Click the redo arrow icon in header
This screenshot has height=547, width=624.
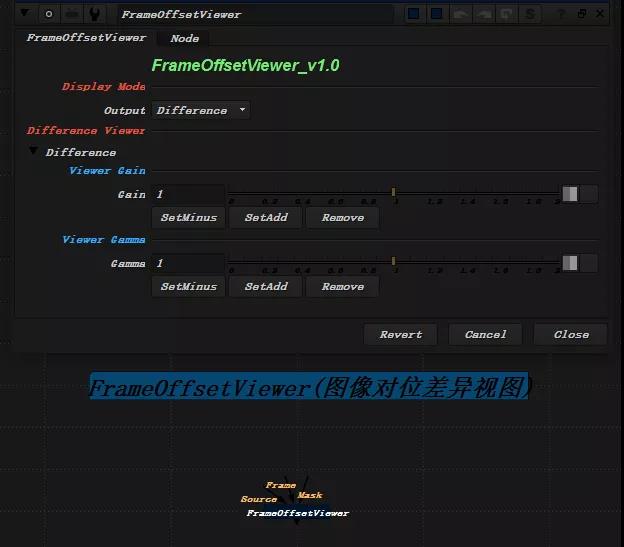(x=484, y=14)
